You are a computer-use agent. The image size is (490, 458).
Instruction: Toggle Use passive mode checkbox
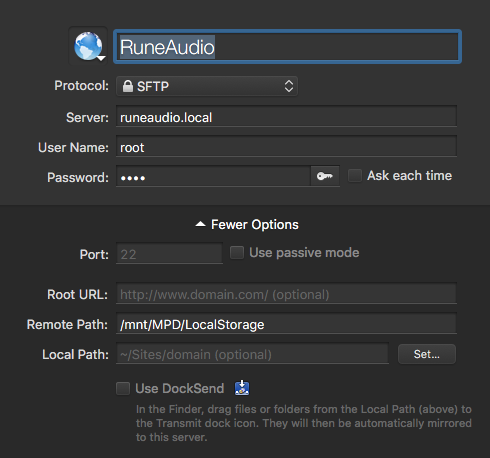coord(237,252)
